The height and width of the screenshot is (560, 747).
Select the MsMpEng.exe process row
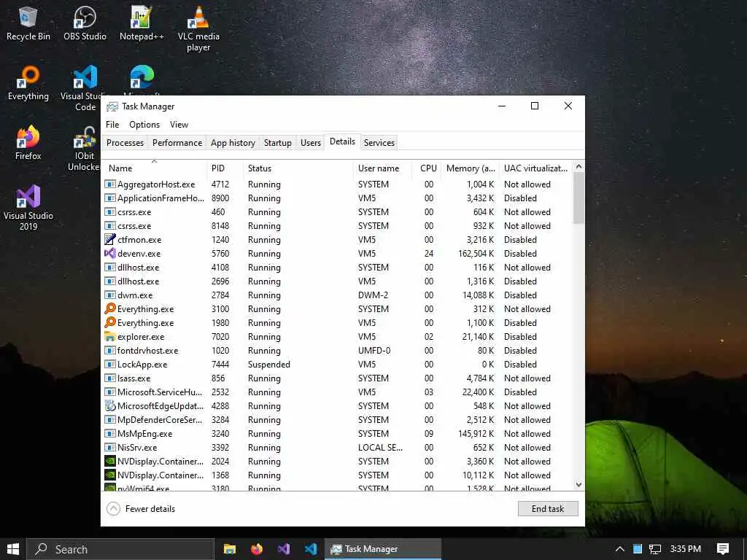coord(337,433)
